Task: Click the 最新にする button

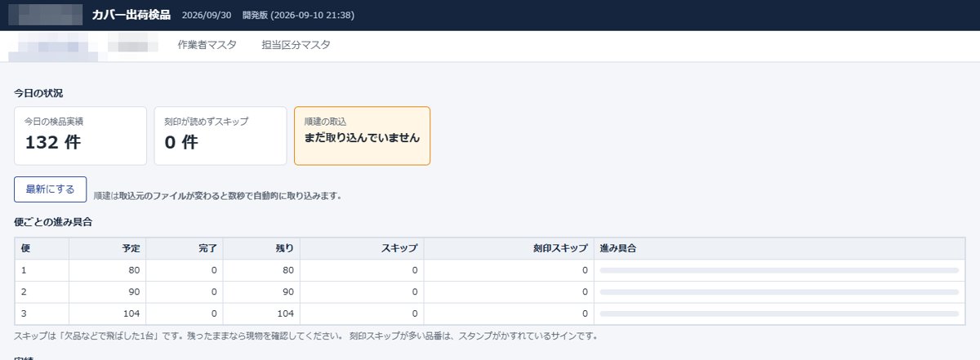Action: pyautogui.click(x=50, y=189)
